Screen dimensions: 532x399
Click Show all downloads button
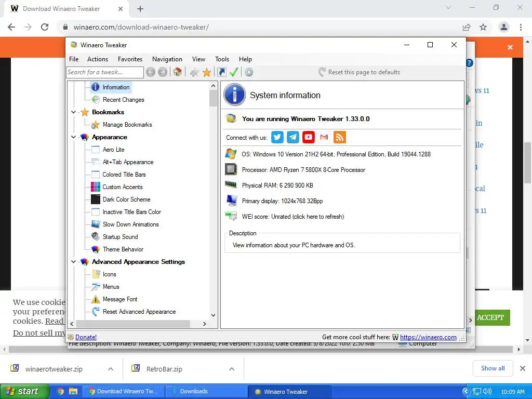[493, 368]
